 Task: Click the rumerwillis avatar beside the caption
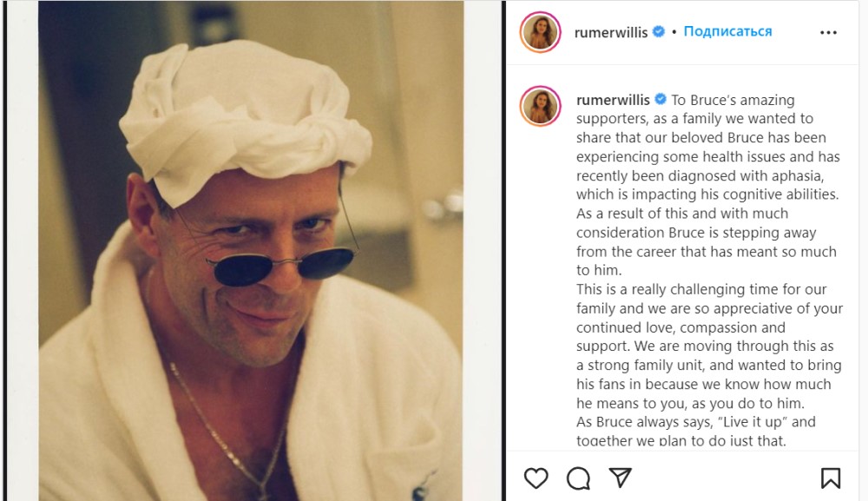coord(540,106)
